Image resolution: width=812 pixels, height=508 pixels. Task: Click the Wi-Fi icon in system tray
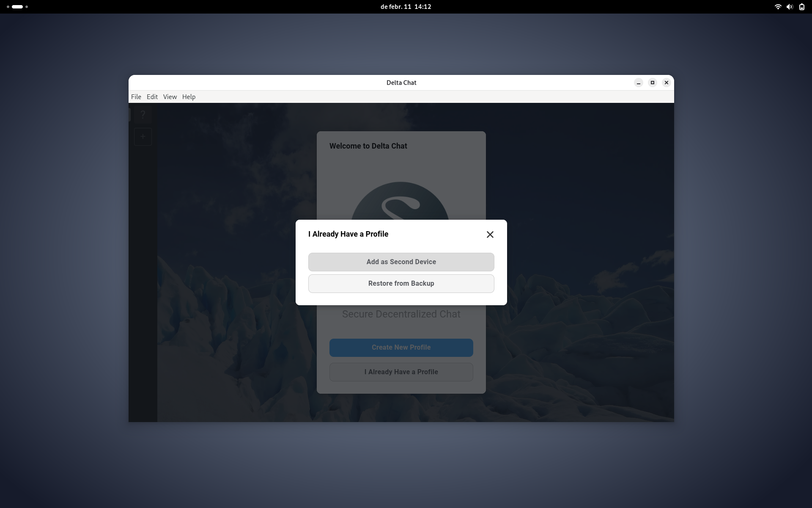(x=778, y=7)
